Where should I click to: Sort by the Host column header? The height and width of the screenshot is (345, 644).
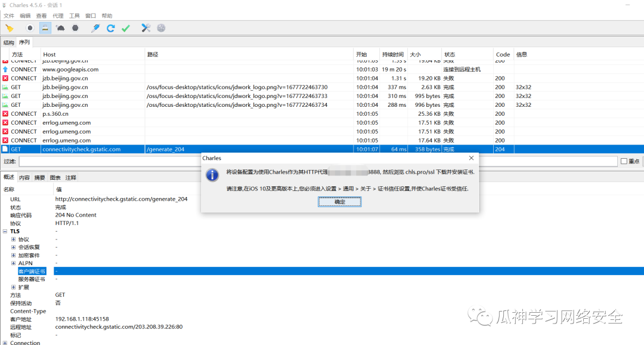point(92,54)
